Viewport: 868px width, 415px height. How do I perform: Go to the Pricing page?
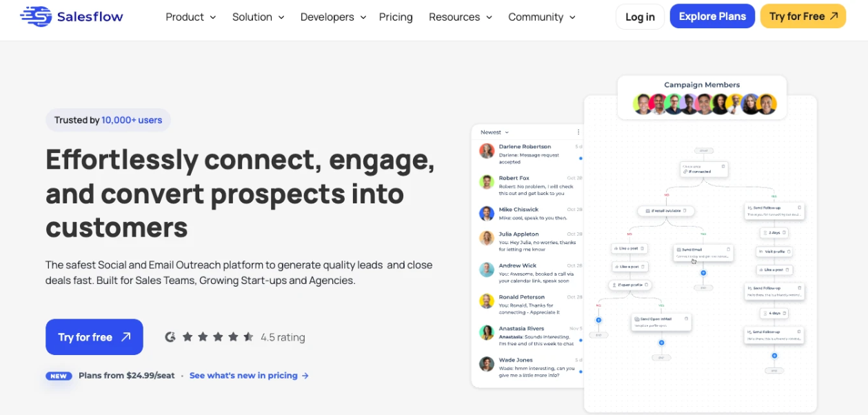pos(396,17)
